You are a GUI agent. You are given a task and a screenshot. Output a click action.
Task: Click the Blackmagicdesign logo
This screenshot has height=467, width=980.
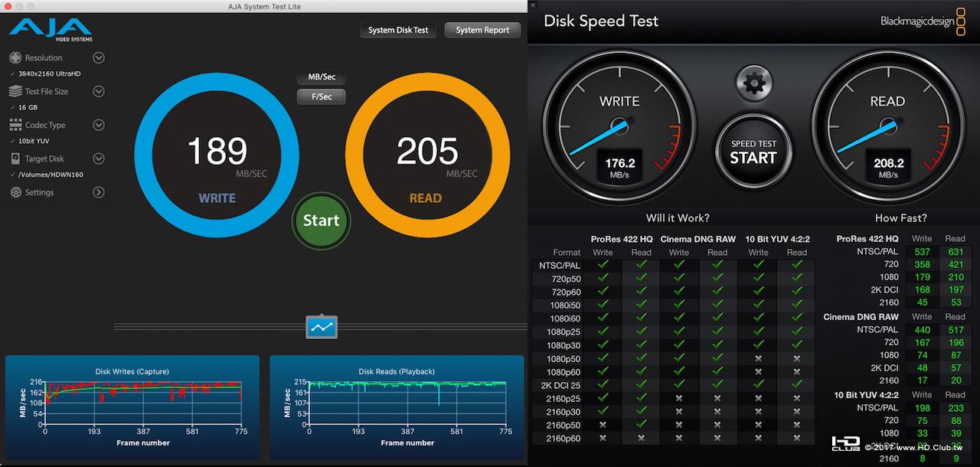tap(922, 21)
